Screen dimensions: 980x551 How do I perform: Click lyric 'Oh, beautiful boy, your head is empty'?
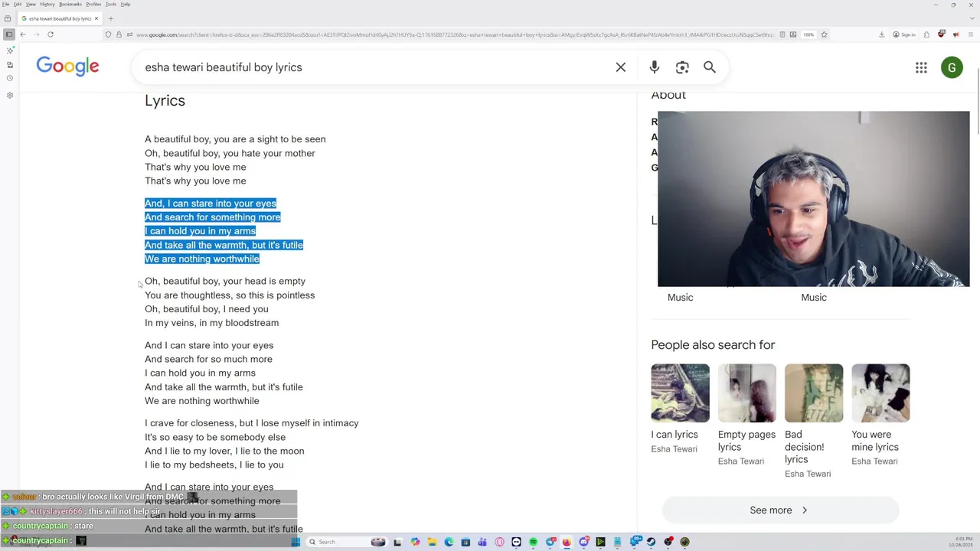(x=225, y=281)
